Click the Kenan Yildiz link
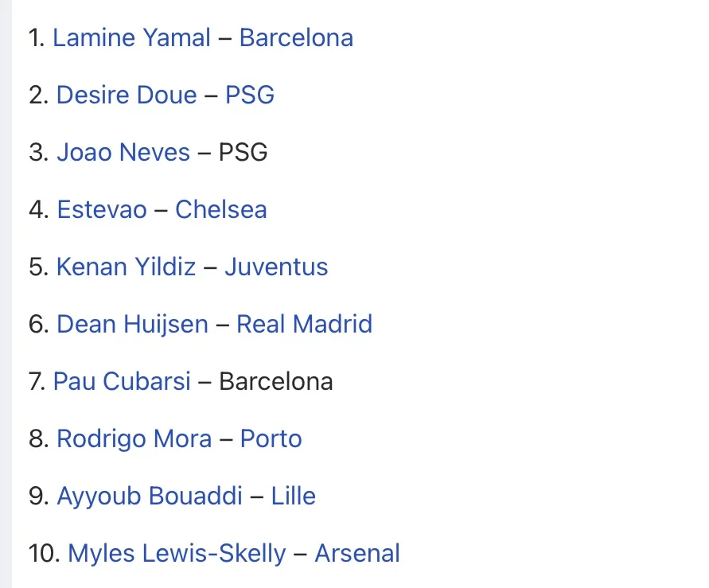The height and width of the screenshot is (588, 709). (x=126, y=267)
